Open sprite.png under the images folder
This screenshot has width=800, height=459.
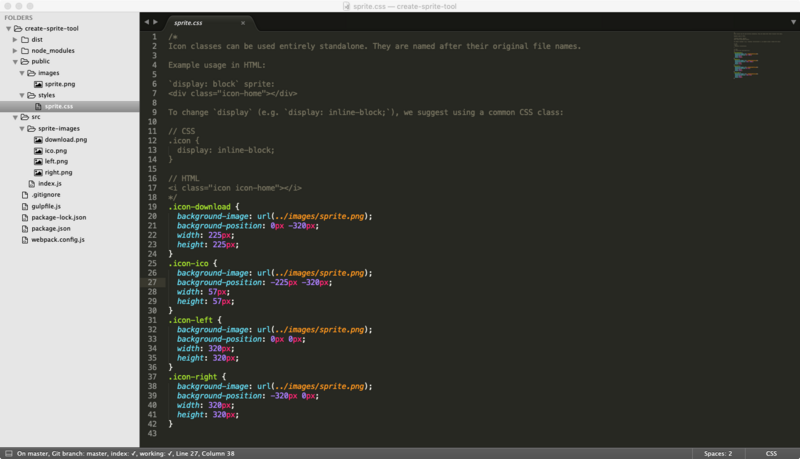(60, 84)
